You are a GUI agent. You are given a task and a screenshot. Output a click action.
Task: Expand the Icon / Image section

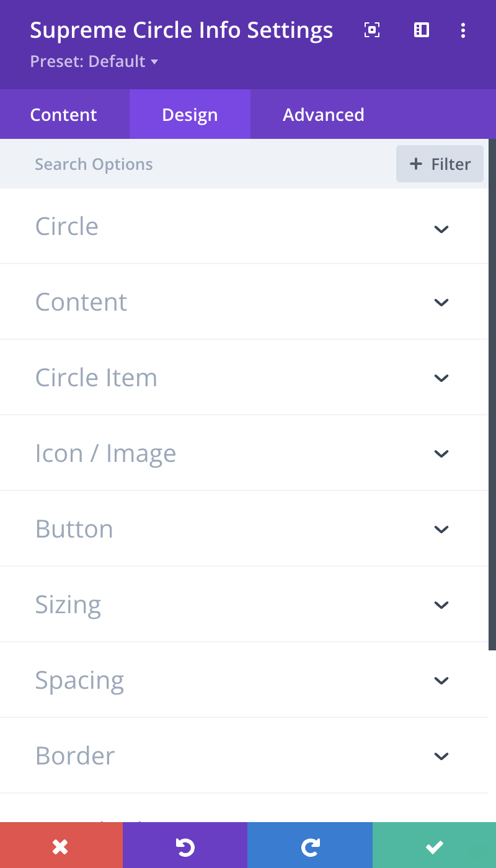coord(244,453)
